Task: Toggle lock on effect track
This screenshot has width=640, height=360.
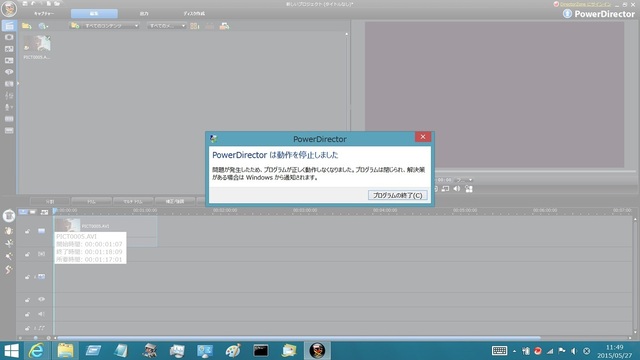Action: pyautogui.click(x=27, y=254)
